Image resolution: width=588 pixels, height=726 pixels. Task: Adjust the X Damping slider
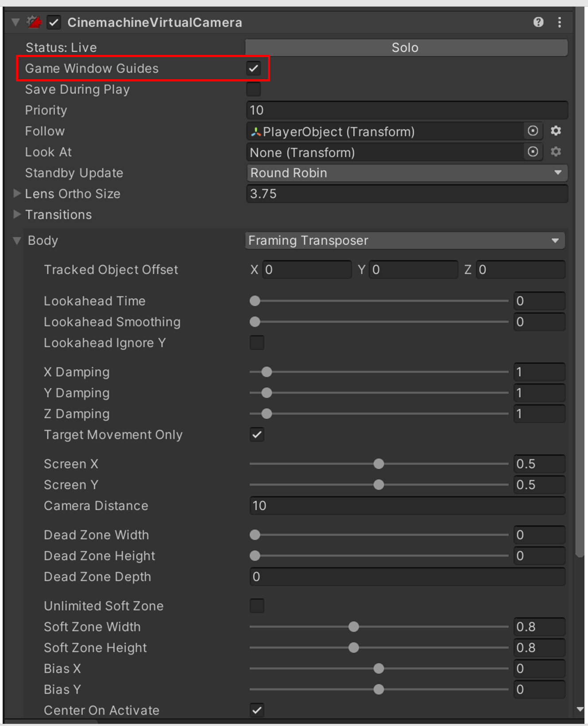coord(379,372)
